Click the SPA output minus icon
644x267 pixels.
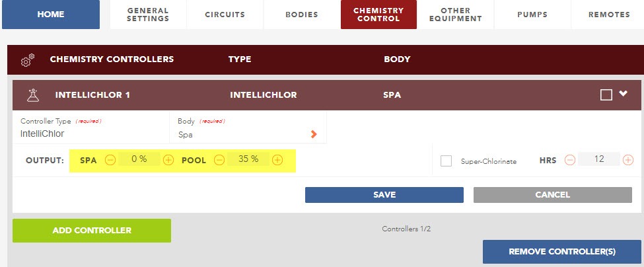[x=110, y=160]
